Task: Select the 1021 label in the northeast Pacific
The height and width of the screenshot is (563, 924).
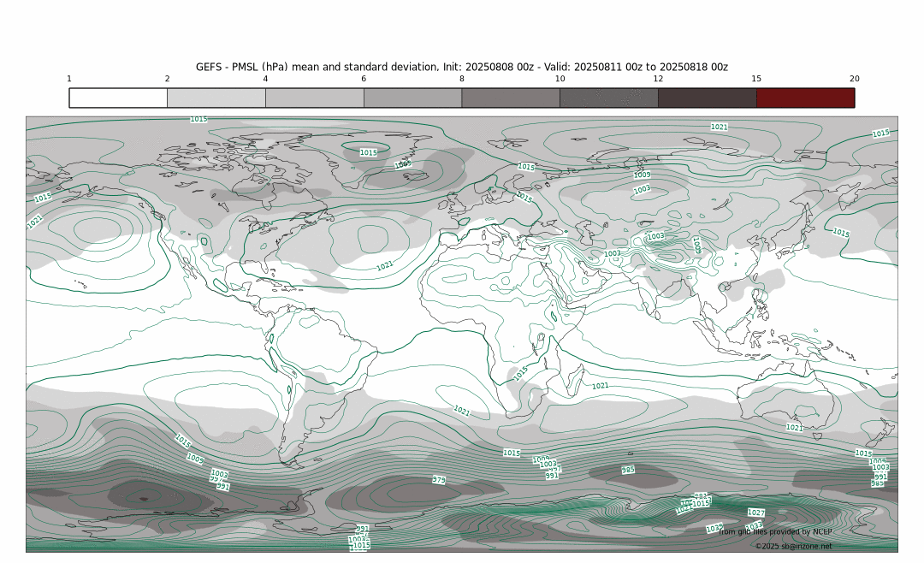Action: [x=35, y=221]
